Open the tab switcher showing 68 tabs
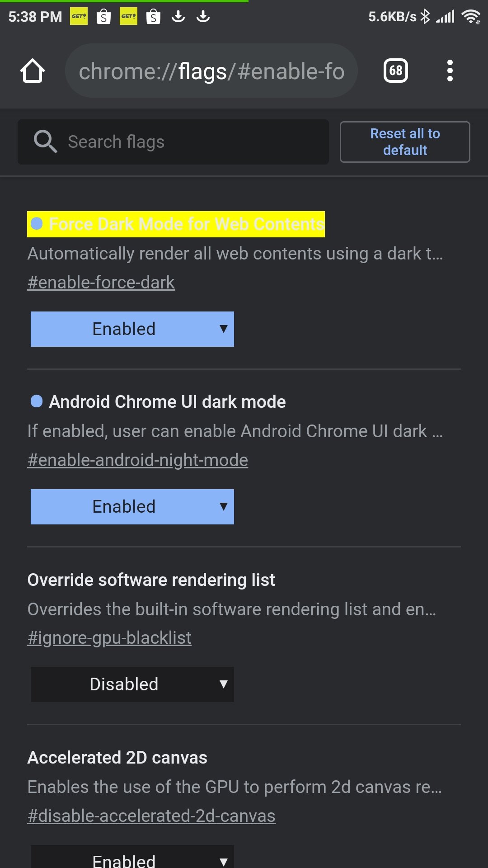 [x=396, y=71]
